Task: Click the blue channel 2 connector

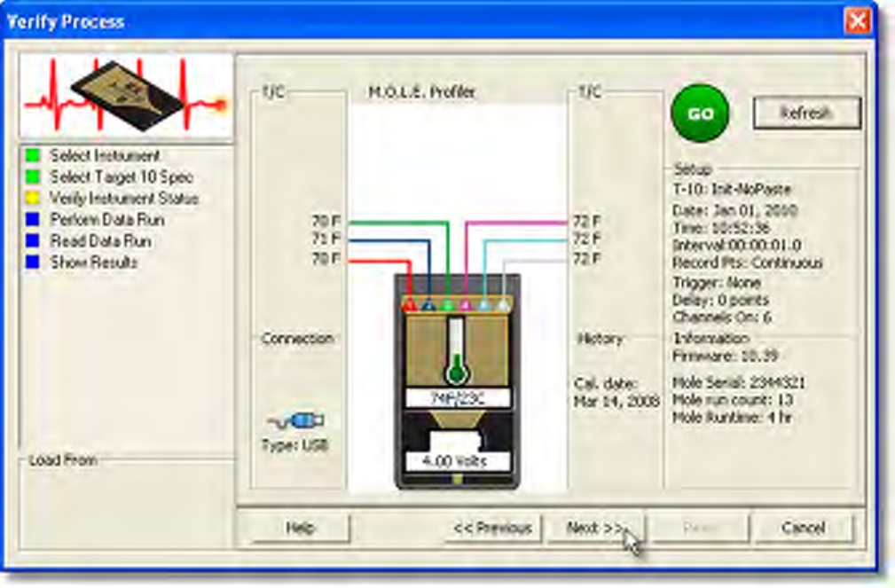Action: point(428,305)
